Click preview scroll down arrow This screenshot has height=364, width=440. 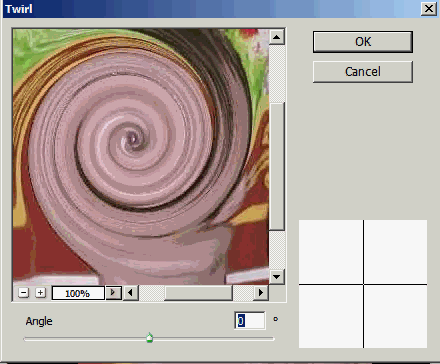(277, 277)
